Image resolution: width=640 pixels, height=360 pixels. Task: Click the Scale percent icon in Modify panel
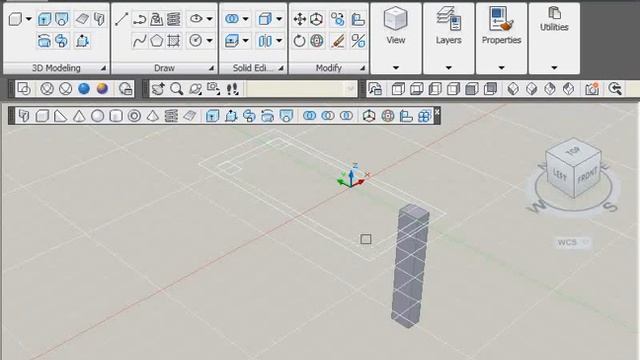(x=358, y=41)
